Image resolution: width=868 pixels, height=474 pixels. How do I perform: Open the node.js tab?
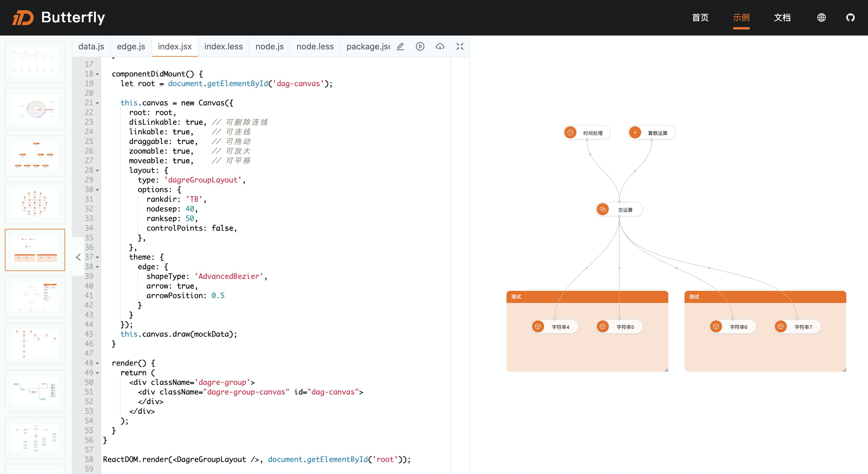[x=269, y=46]
